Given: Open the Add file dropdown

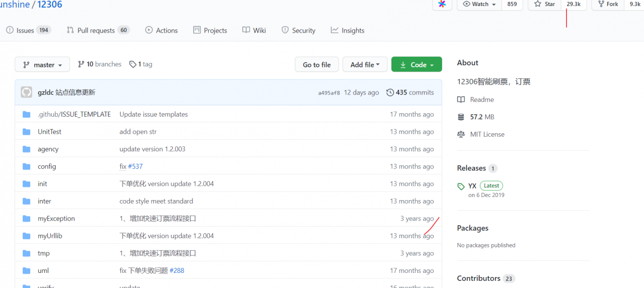Looking at the screenshot, I should click(365, 64).
